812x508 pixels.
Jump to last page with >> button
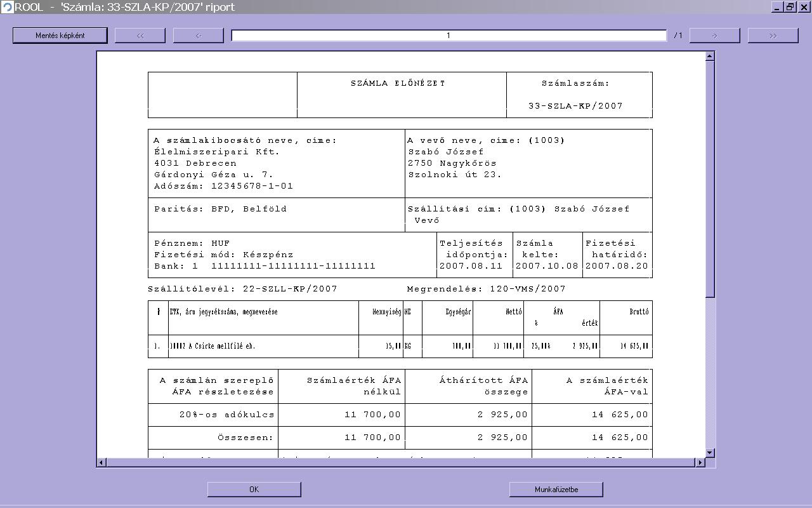[x=773, y=36]
